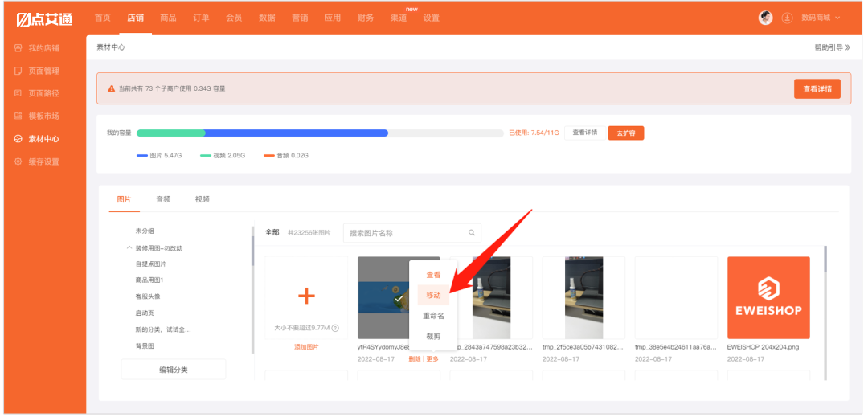Click the 已使用: 7.54/11G text

coord(534,133)
